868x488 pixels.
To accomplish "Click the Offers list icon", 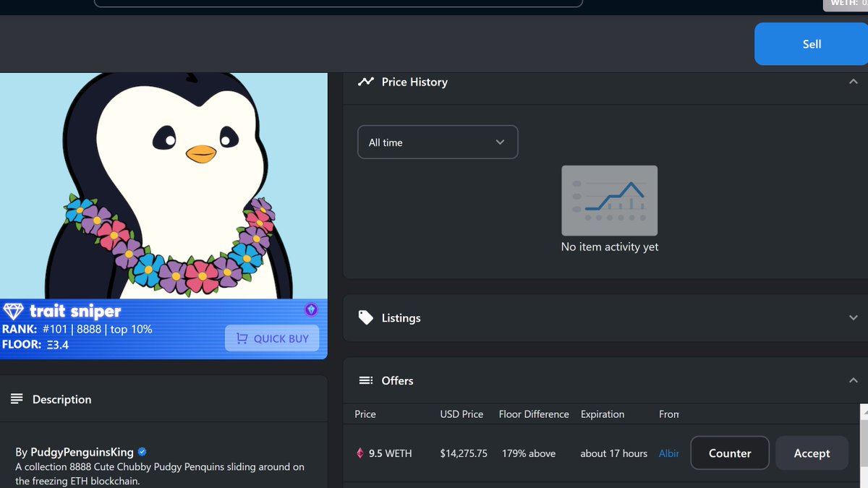I will coord(366,380).
